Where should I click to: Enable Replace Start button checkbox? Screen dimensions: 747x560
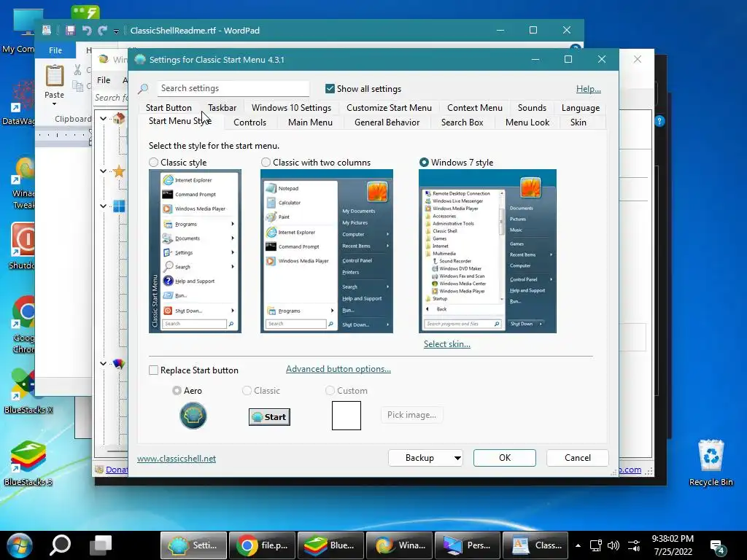[x=153, y=370]
